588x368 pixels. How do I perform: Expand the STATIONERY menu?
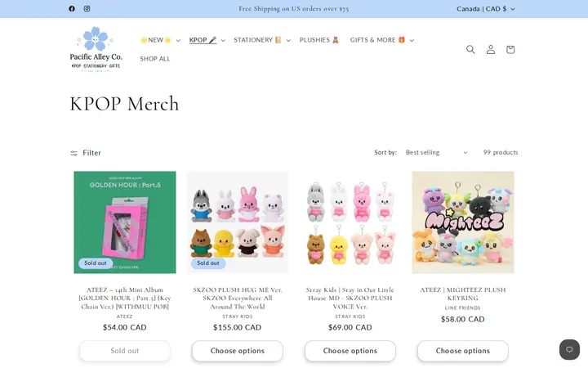point(262,40)
